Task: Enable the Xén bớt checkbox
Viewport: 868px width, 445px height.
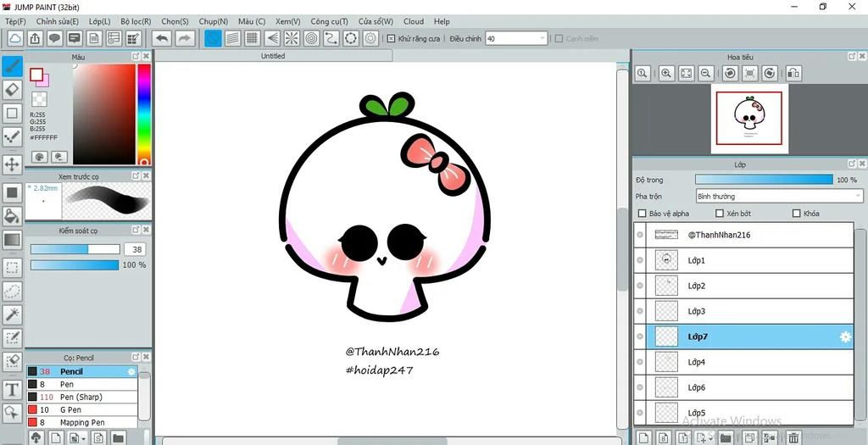Action: coord(720,213)
